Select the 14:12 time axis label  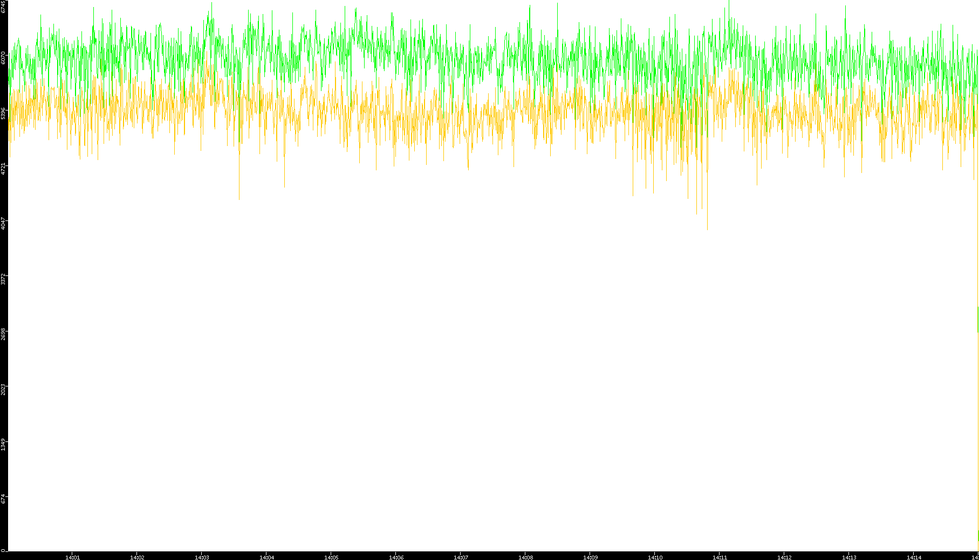click(x=784, y=557)
